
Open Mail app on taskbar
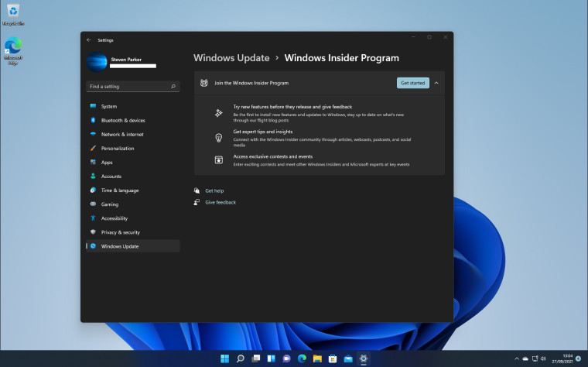[348, 358]
